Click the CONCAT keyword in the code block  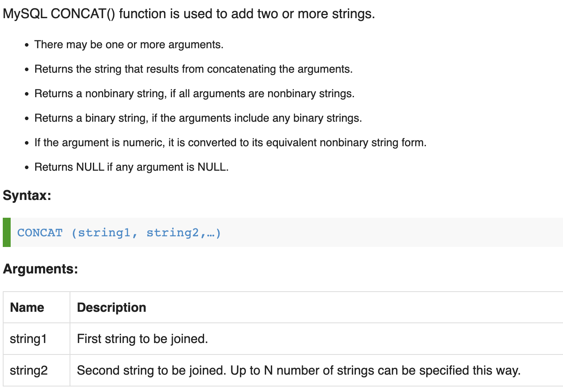(40, 233)
